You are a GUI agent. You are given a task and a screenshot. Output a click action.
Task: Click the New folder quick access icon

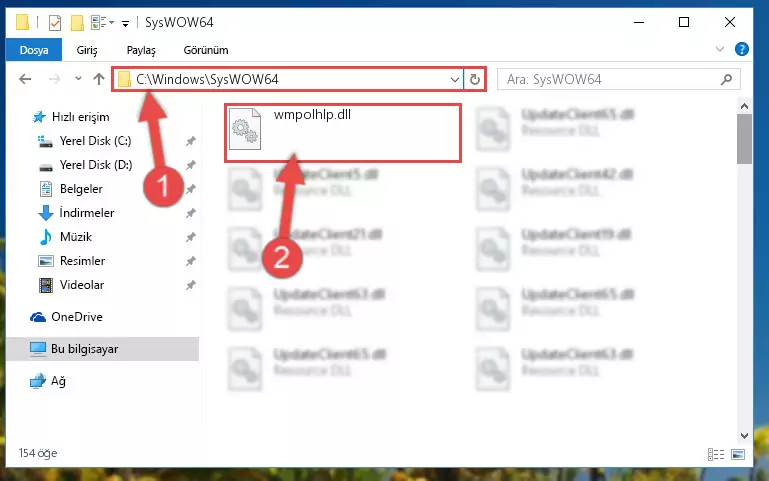pos(77,23)
